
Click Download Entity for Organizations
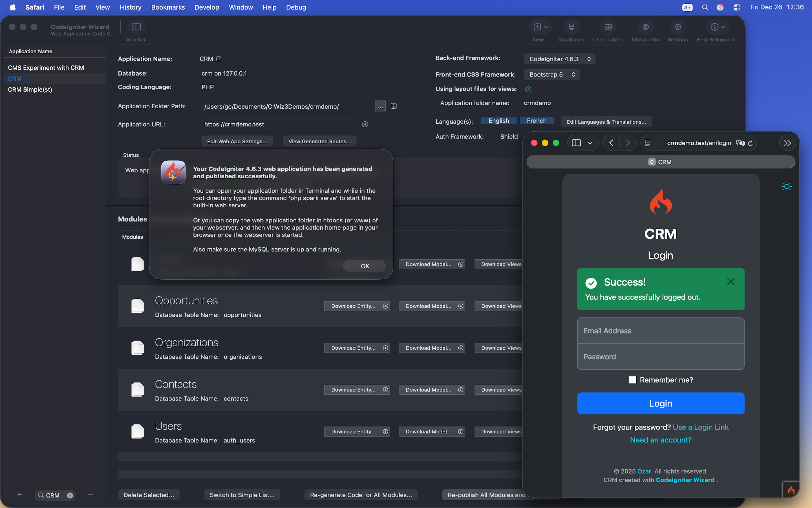pos(357,348)
